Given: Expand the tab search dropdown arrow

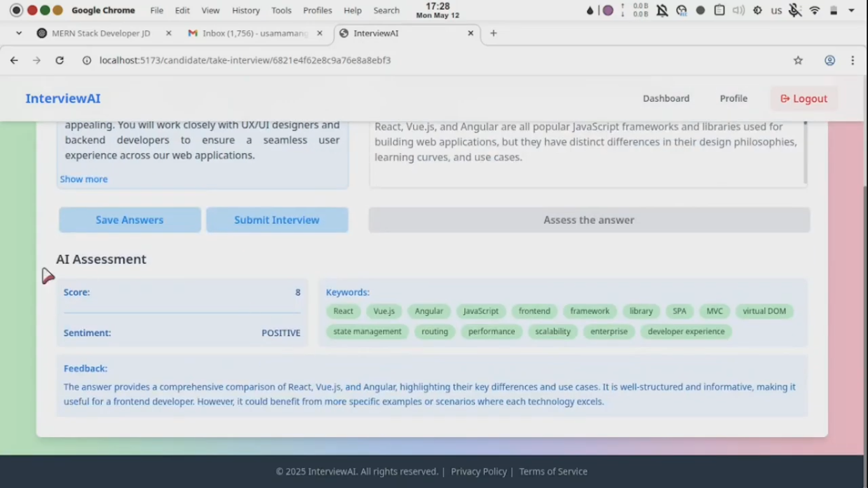Looking at the screenshot, I should click(x=18, y=33).
